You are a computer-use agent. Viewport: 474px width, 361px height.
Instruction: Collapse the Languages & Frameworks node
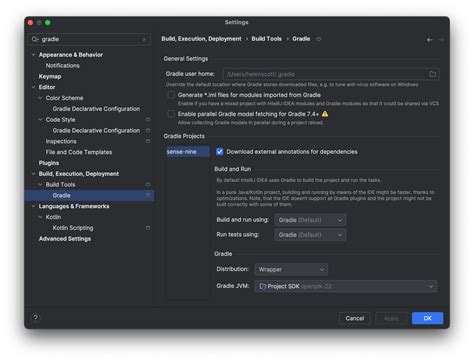coord(33,206)
